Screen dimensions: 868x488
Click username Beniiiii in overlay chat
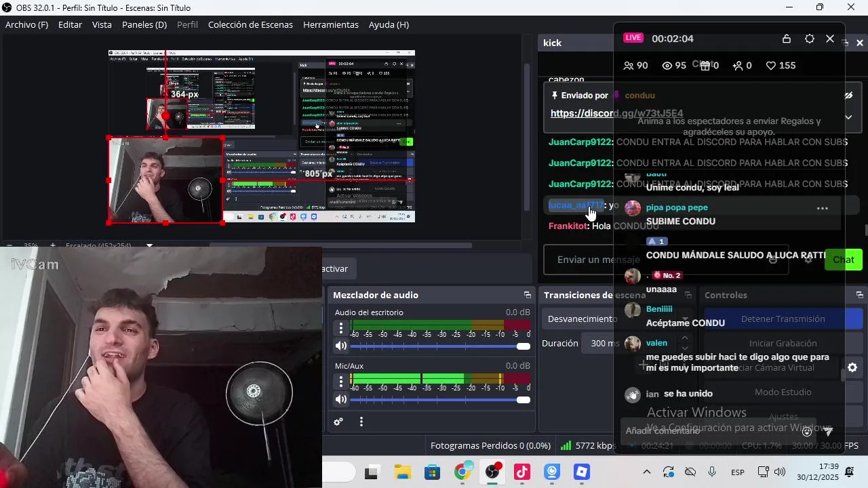coord(659,309)
